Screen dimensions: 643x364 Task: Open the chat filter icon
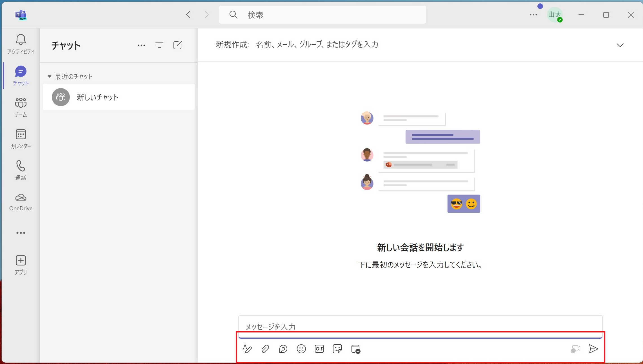[159, 45]
